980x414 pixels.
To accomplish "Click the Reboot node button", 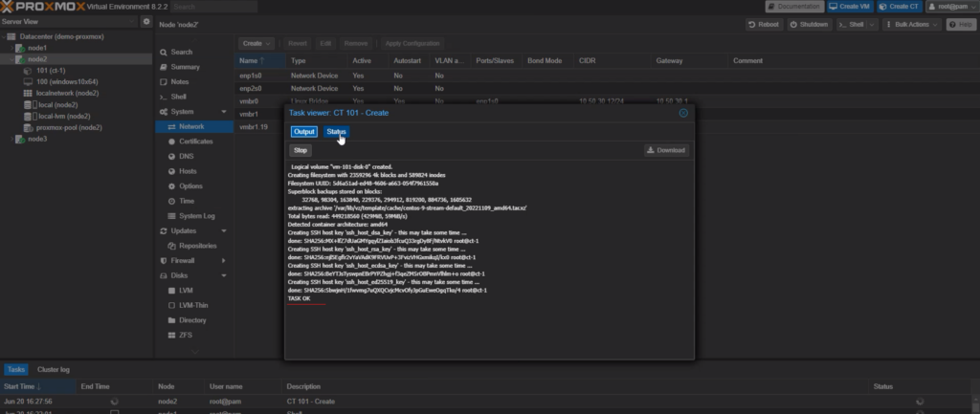I will (x=764, y=24).
